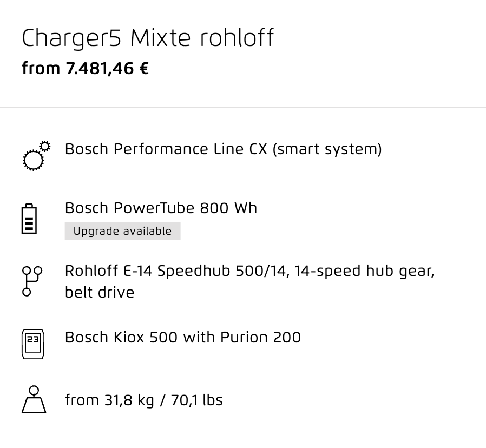This screenshot has width=486, height=448.
Task: Click the (smart system) label
Action: click(x=327, y=149)
